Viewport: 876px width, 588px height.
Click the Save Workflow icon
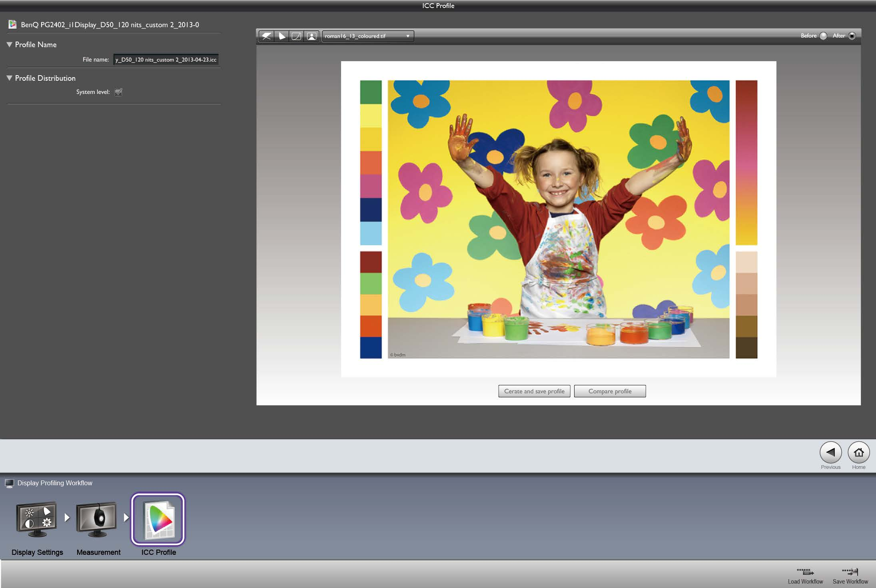[850, 572]
